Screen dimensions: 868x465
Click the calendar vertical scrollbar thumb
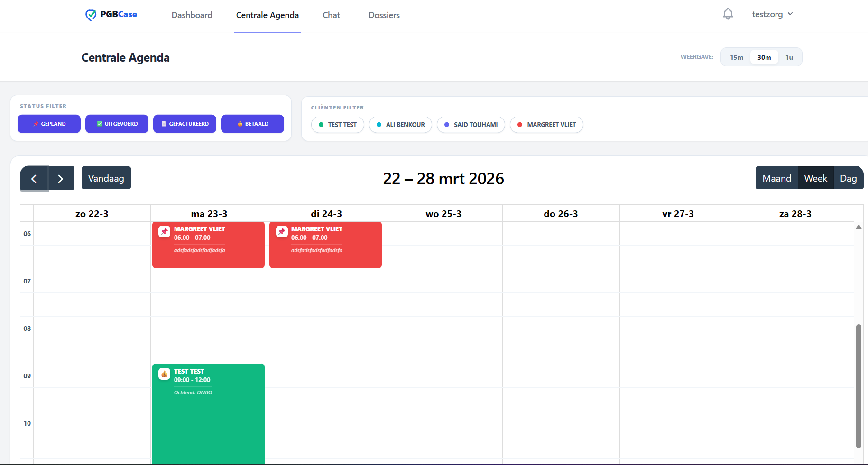pos(859,386)
